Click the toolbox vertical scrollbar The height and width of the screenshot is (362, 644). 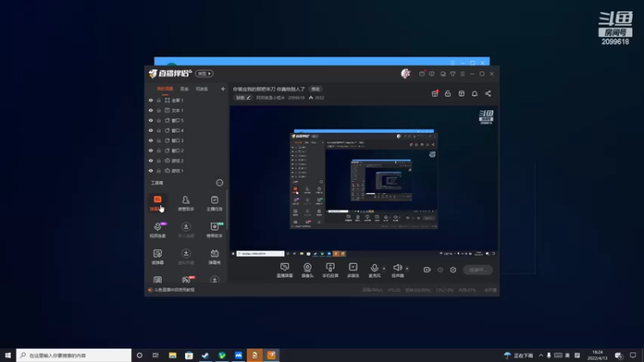[227, 209]
